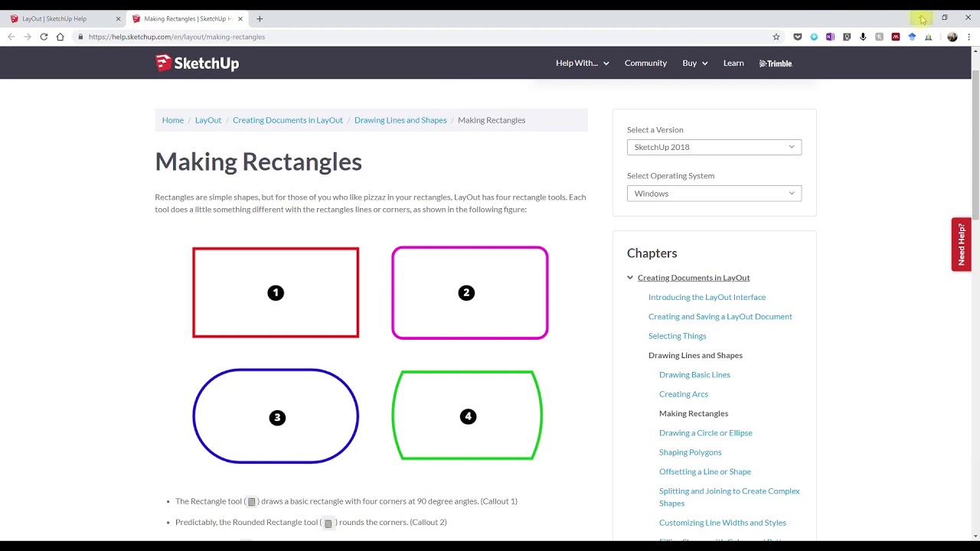
Task: Open the Creating Arcs page
Action: 684,394
